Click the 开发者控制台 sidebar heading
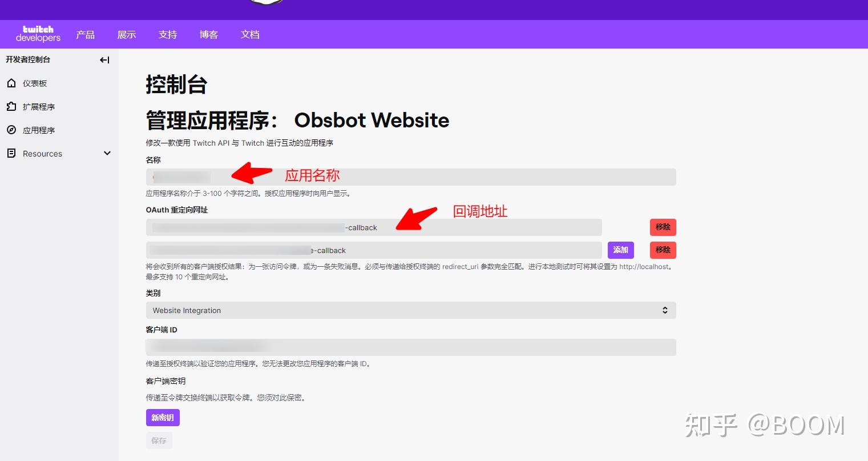Viewport: 868px width, 461px height. 28,59
